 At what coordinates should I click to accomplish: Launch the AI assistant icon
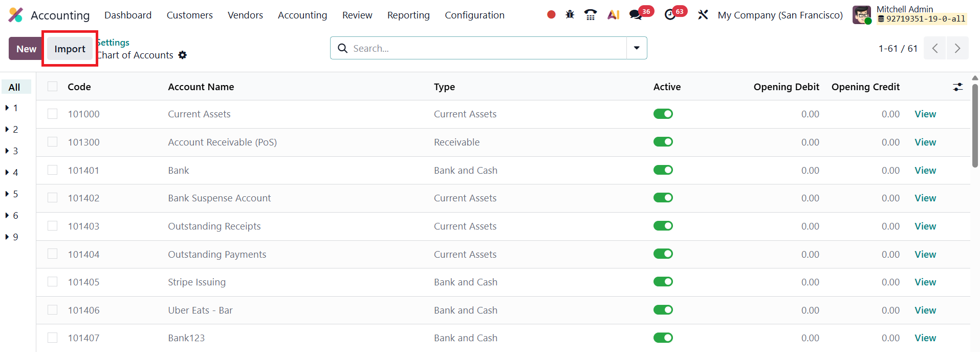click(613, 15)
